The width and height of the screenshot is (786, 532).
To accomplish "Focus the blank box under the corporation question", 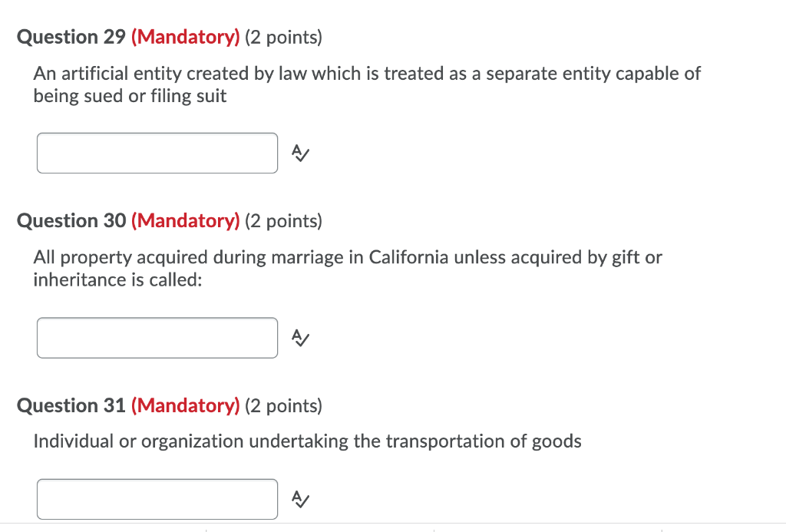I will (157, 153).
